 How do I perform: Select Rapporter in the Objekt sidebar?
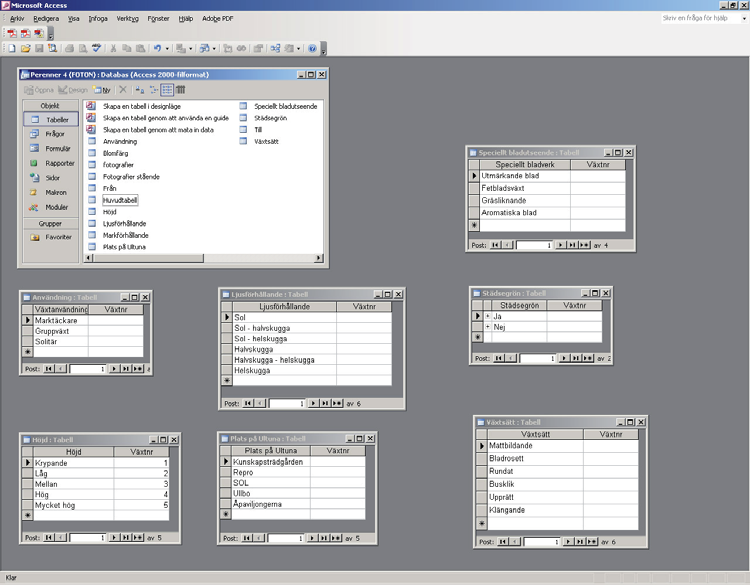[x=50, y=163]
